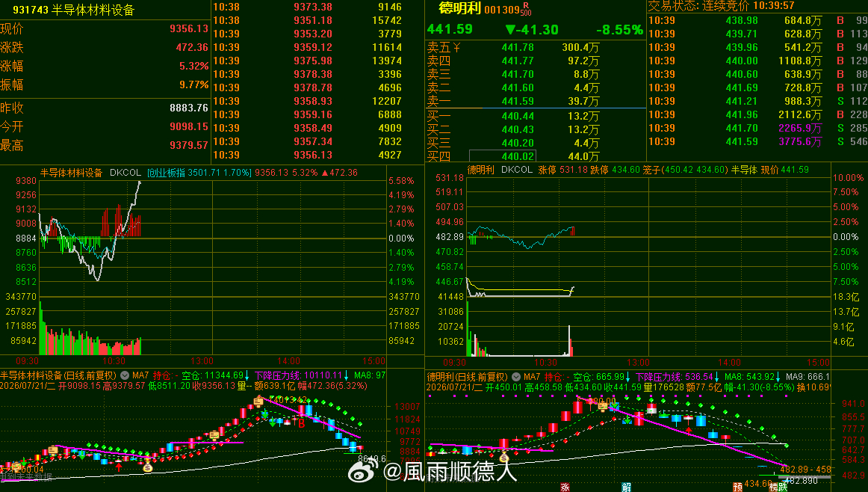Click the stock code 001309
The width and height of the screenshot is (868, 492).
[x=501, y=10]
